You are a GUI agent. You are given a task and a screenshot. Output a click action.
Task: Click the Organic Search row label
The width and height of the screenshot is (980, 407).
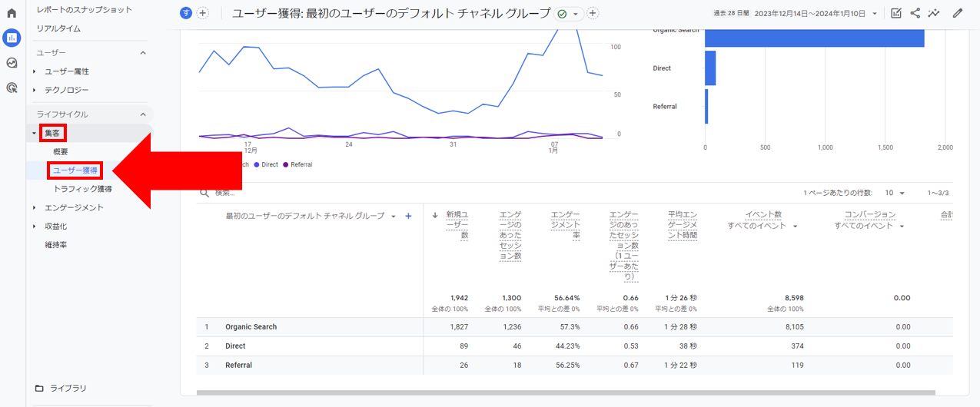click(251, 327)
